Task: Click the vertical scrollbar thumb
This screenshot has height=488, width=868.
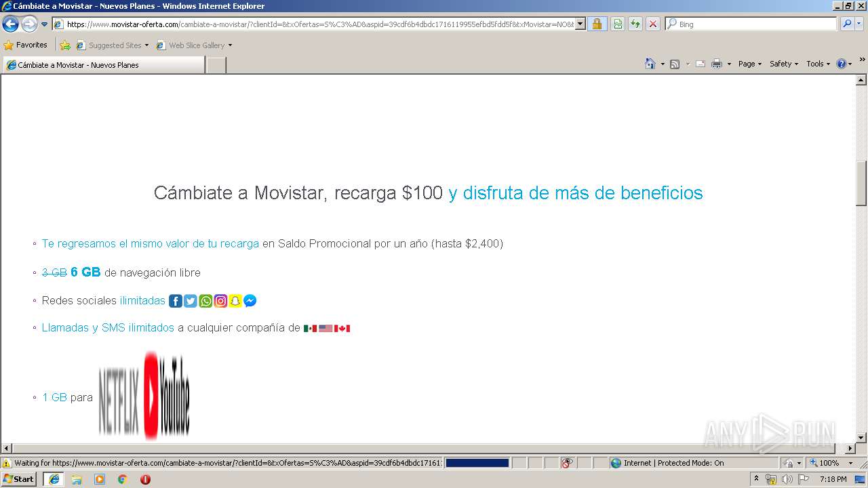Action: pos(862,183)
